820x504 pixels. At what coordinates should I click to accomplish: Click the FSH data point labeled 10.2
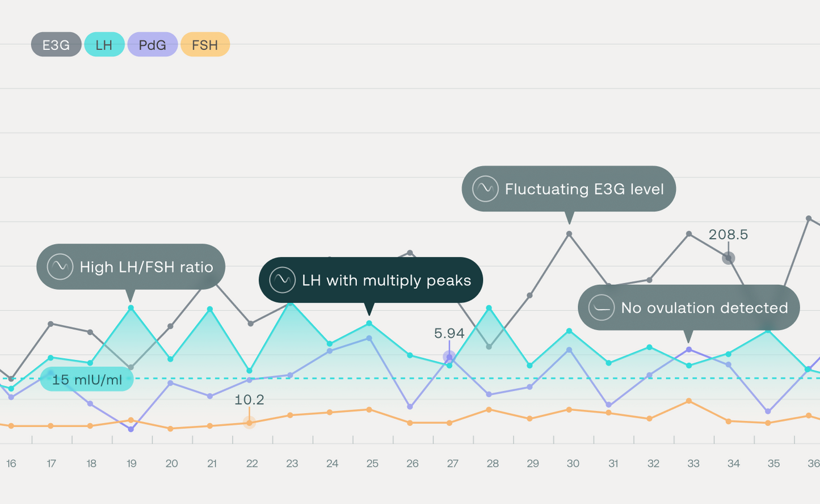pos(249,422)
